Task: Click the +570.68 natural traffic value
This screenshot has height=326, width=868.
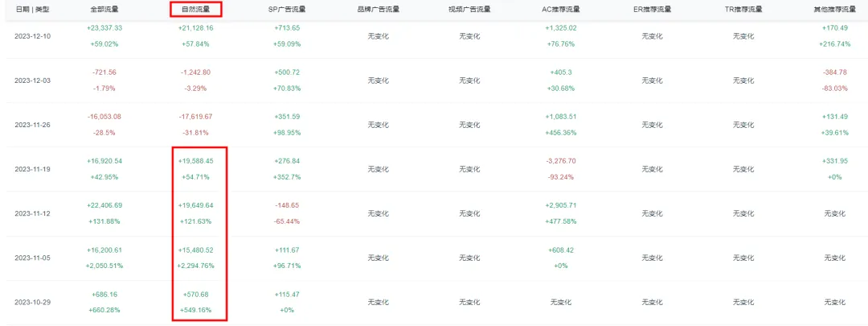Action: click(196, 295)
